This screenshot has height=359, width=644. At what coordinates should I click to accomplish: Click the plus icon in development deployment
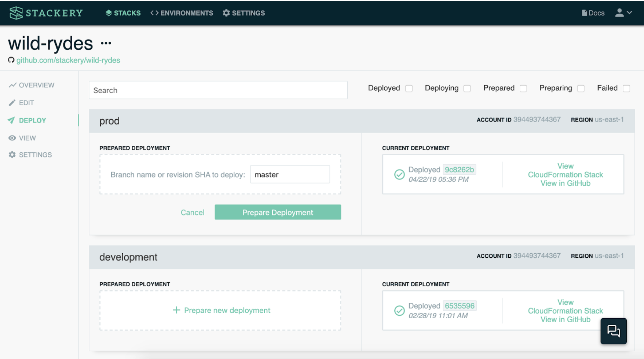tap(176, 310)
